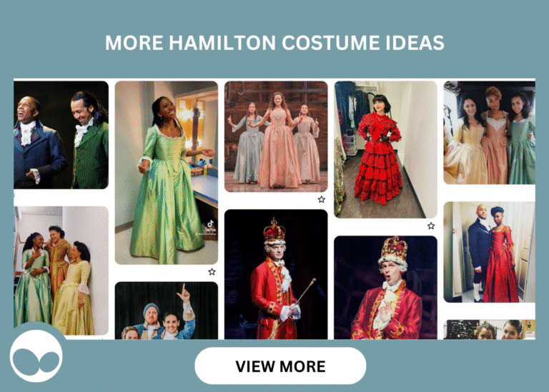Open the photo of two men in blue and green coats
549x392 pixels.
tap(61, 135)
